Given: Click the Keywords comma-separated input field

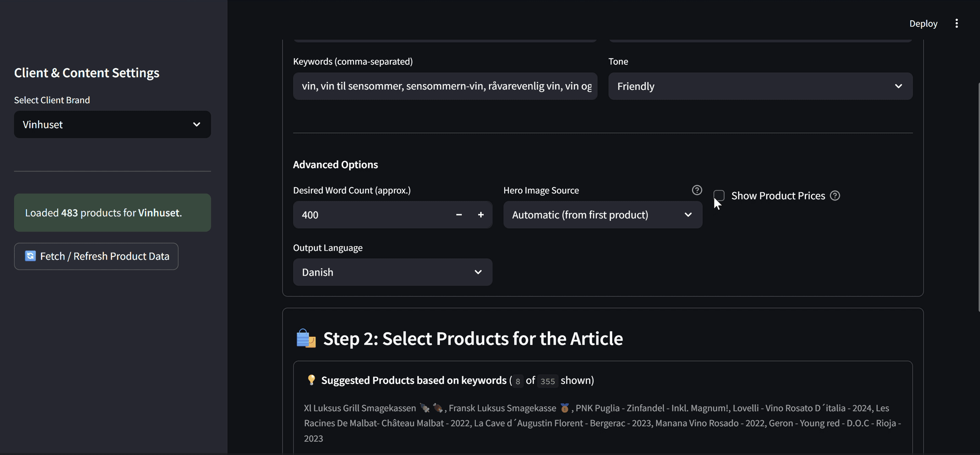Looking at the screenshot, I should [x=445, y=86].
